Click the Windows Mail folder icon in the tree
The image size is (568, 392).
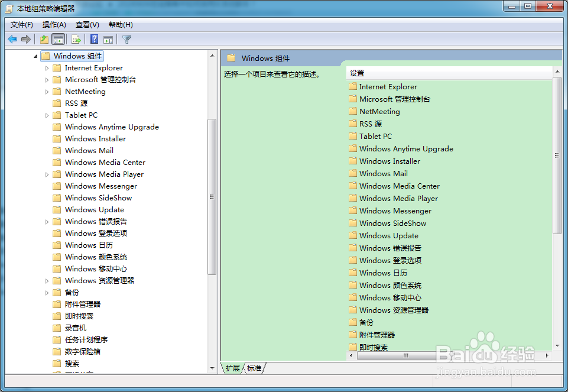pos(57,150)
